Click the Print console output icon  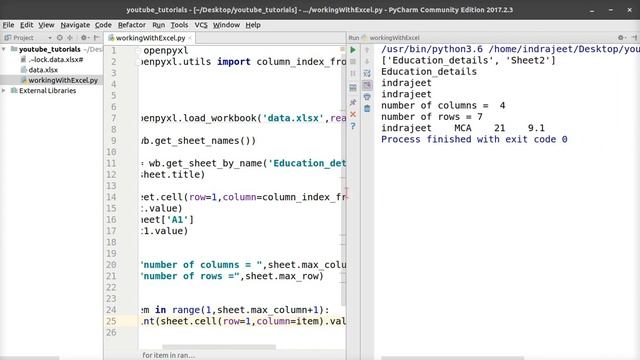[367, 97]
